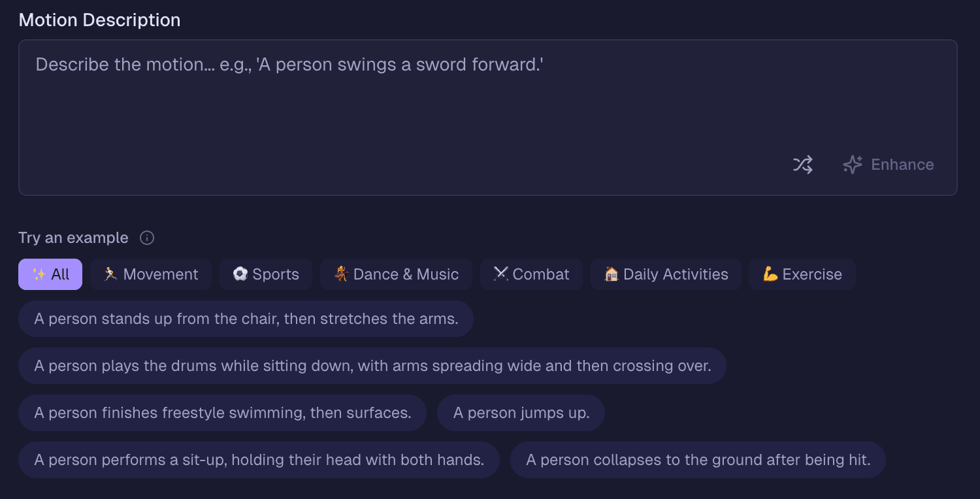Click the crossed swords icon on Combat

500,274
